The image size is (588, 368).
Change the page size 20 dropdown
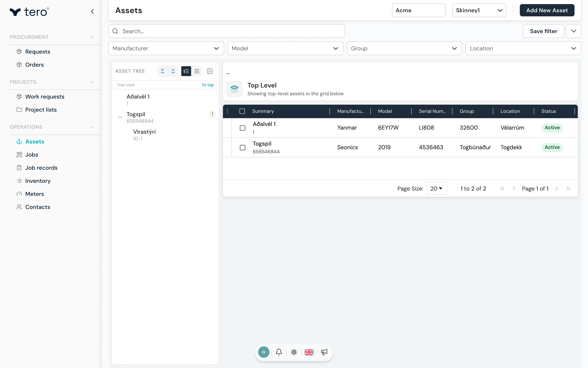click(x=437, y=188)
